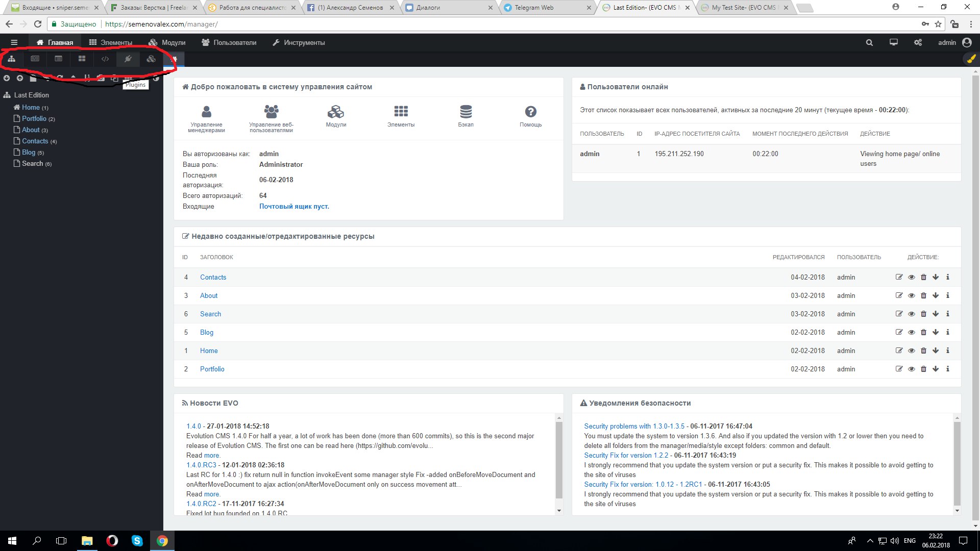Screen dimensions: 980x551
Task: Open the Template Variables list icon
Action: 58,59
